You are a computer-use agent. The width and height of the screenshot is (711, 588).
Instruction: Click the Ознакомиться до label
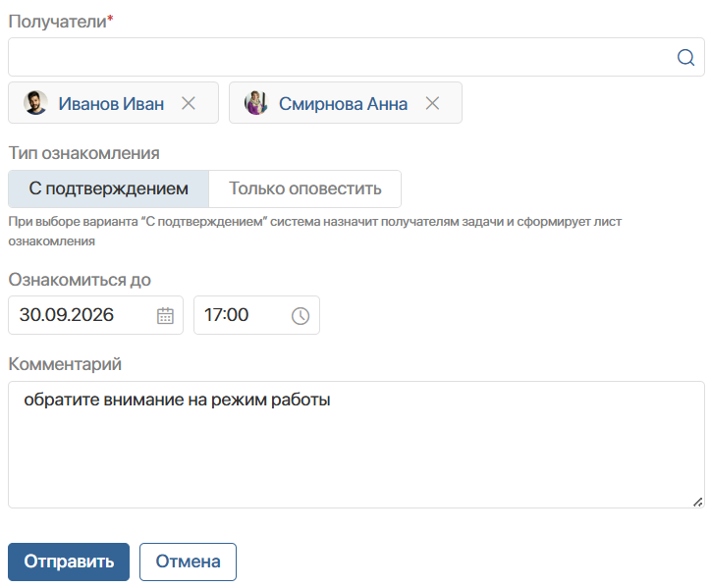[x=80, y=280]
